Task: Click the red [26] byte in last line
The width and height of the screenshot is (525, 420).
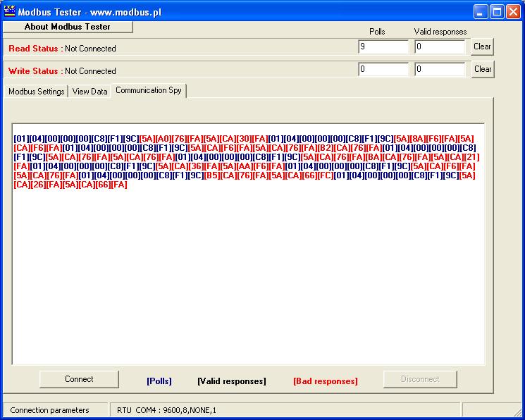Action: point(38,185)
